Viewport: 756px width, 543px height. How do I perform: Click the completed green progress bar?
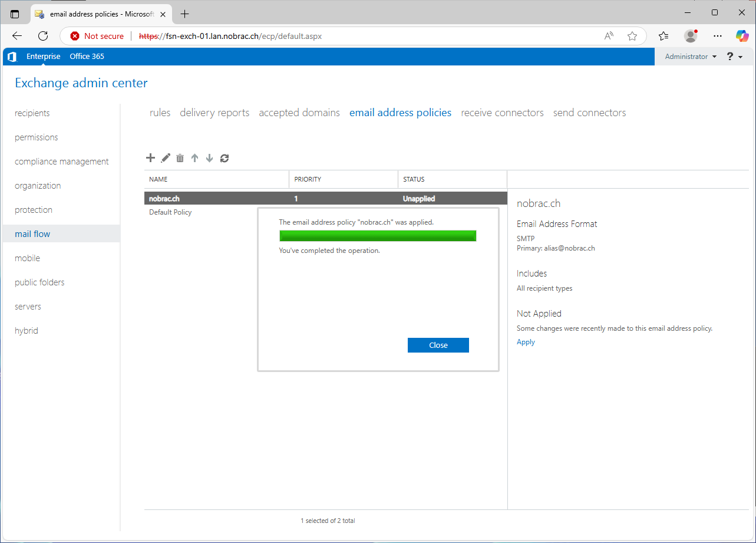(378, 236)
